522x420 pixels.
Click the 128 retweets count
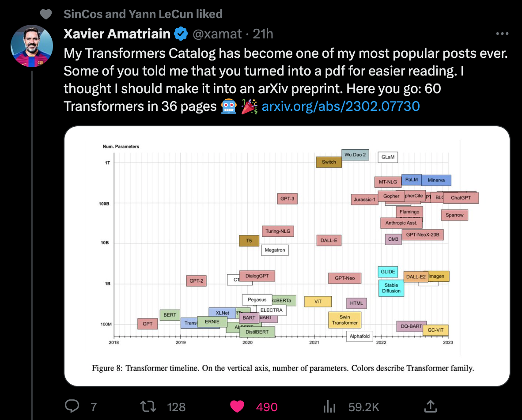[x=176, y=407]
